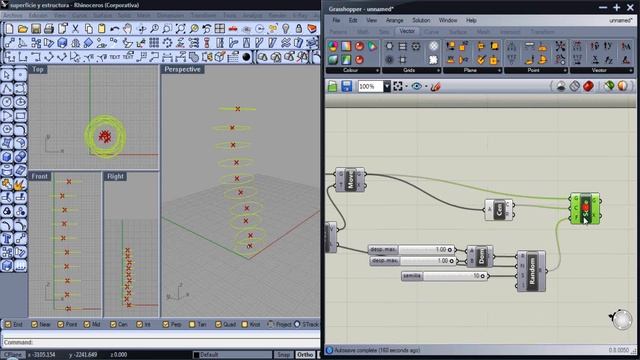
Task: Expand the Colour panel in Grasshopper
Action: click(377, 71)
